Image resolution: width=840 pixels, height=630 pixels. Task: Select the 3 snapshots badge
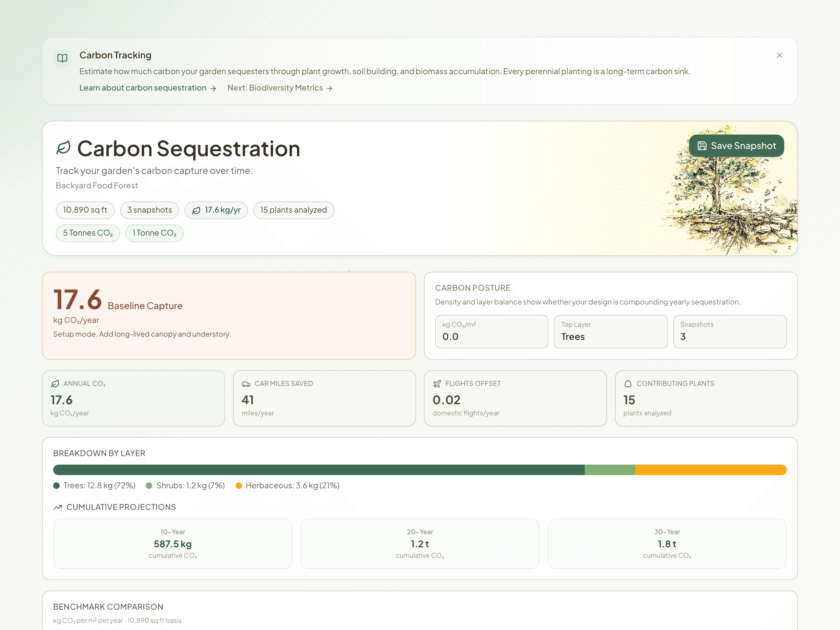(x=149, y=210)
